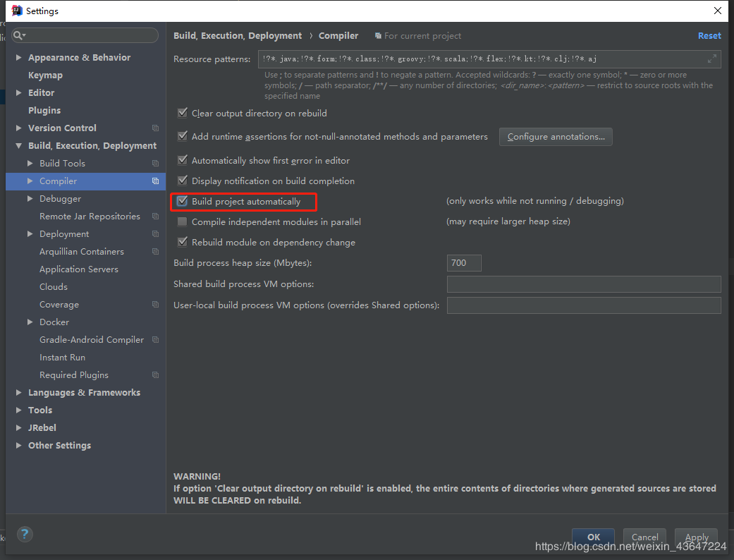Expand the JRebel section arrow
This screenshot has width=734, height=560.
tap(19, 427)
